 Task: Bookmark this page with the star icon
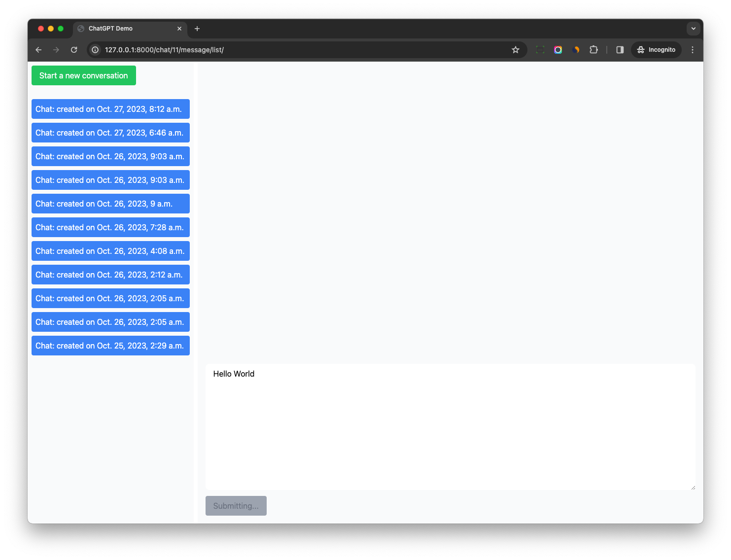(516, 50)
